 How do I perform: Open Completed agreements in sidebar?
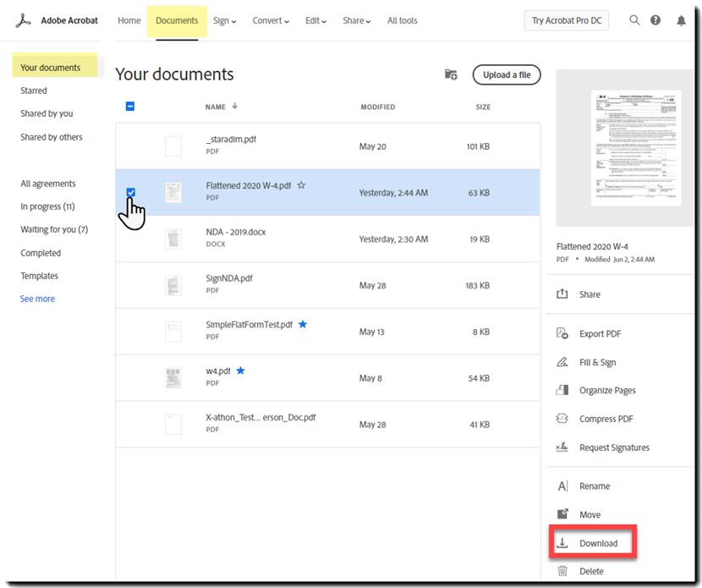pos(41,253)
